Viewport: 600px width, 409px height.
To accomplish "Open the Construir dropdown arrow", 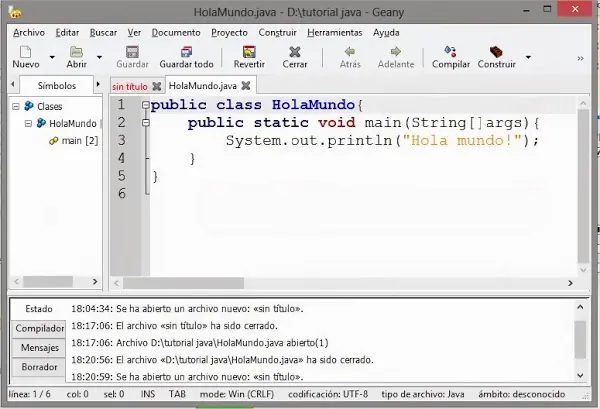I will (x=528, y=57).
